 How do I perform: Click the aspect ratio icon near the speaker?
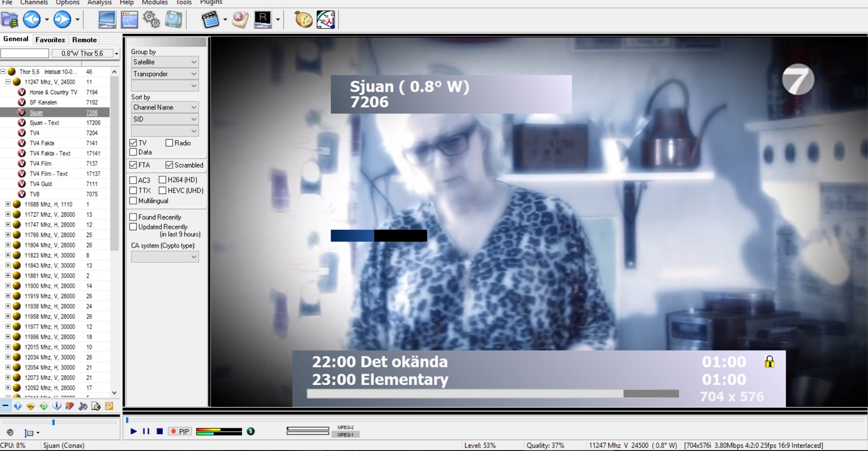pyautogui.click(x=29, y=433)
